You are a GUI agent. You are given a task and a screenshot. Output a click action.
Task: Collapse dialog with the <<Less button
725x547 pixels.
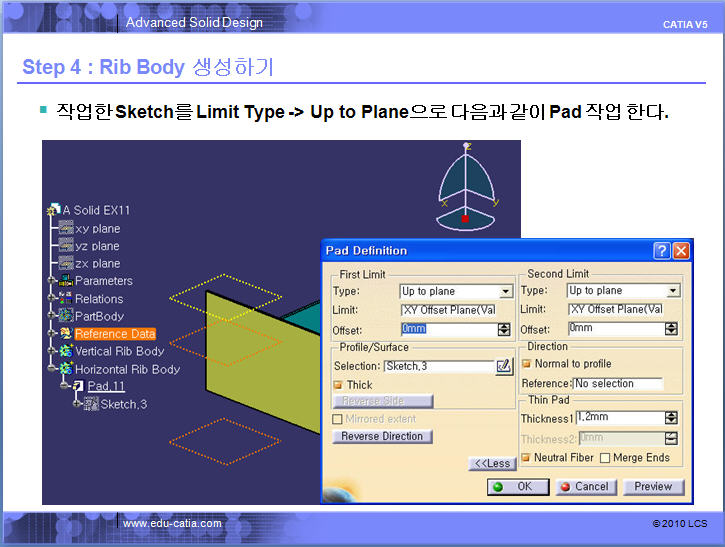tap(491, 463)
